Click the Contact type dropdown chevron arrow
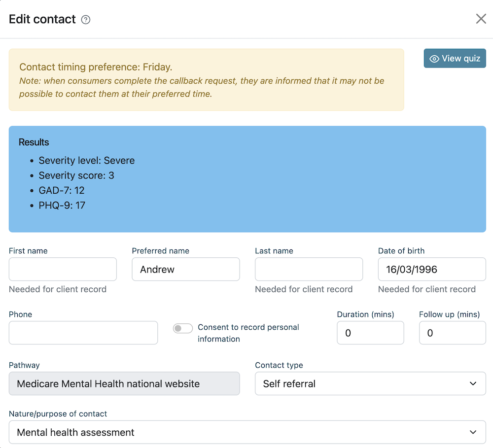Image resolution: width=493 pixels, height=448 pixels. click(473, 383)
